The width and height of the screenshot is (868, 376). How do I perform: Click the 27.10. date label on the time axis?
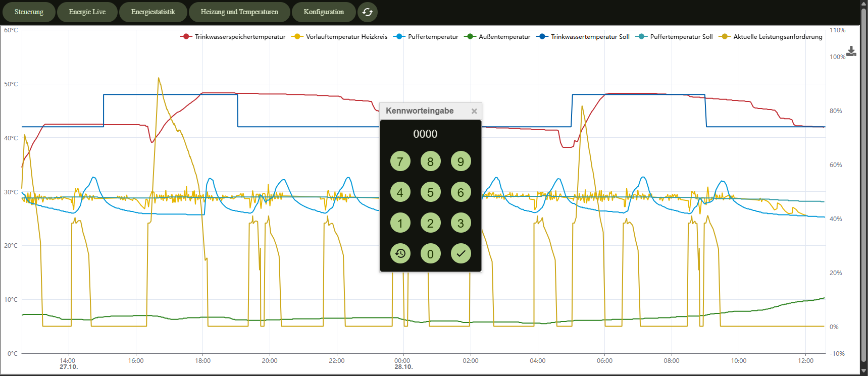click(69, 367)
